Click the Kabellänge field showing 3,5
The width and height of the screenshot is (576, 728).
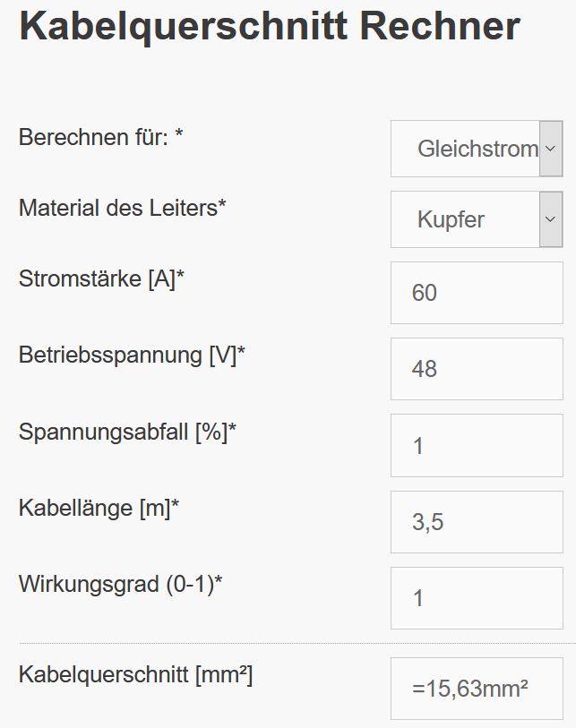click(475, 521)
